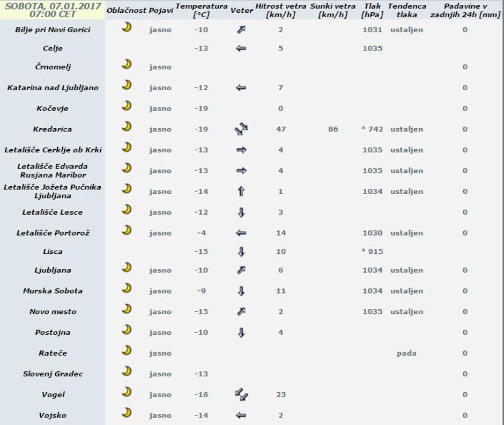Image resolution: width=504 pixels, height=425 pixels.
Task: Click the Sobota 07.01.2017 date header
Action: [53, 10]
